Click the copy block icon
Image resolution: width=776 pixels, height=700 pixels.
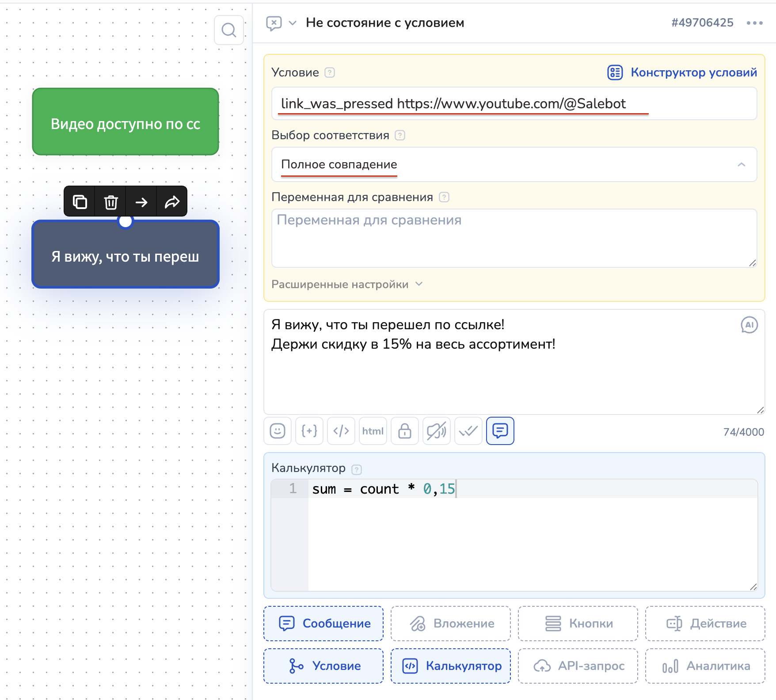[80, 202]
